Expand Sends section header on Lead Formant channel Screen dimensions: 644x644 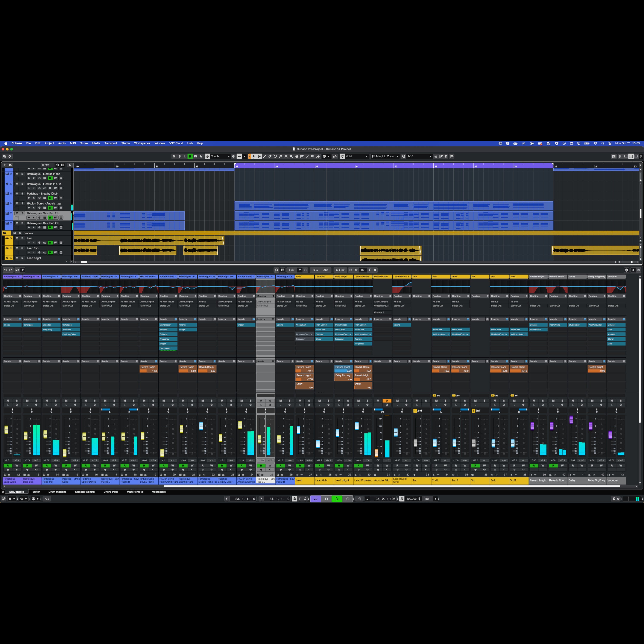[363, 361]
